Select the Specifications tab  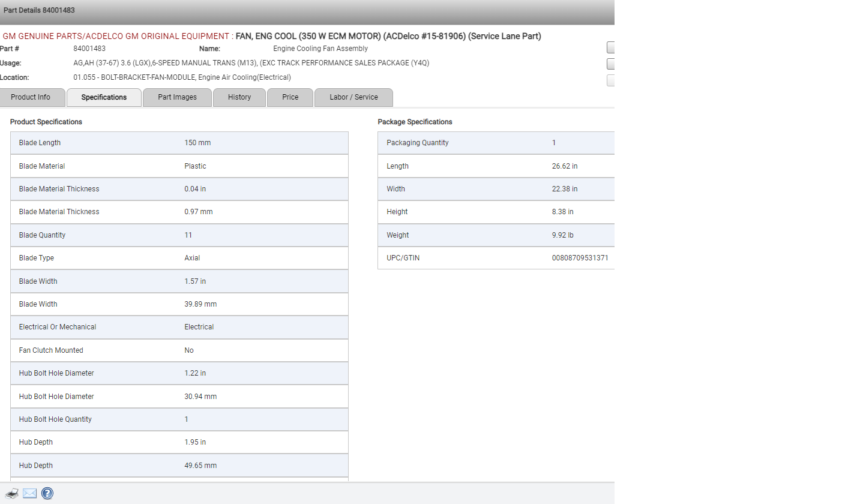point(104,97)
